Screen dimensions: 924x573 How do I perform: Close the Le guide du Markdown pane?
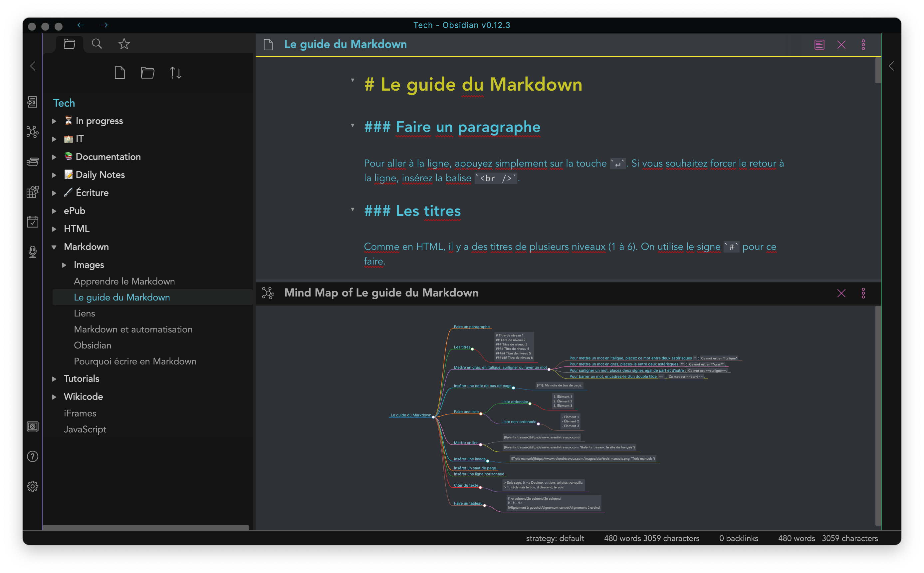click(841, 45)
